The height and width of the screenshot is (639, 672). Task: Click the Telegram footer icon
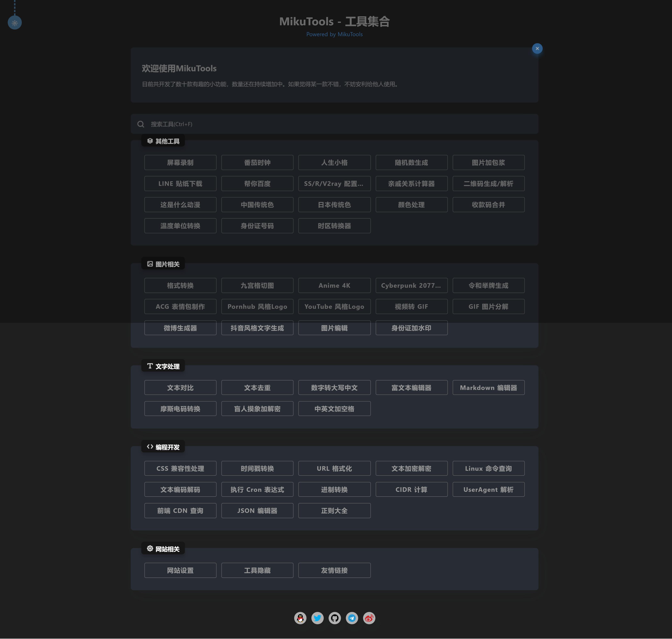(352, 618)
